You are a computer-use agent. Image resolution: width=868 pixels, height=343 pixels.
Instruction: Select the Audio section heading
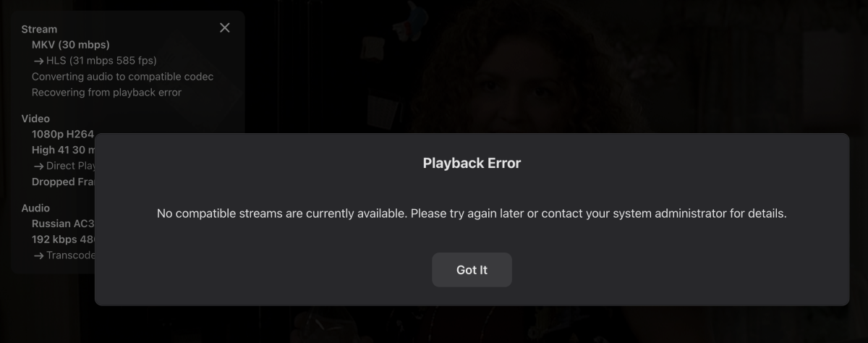coord(35,208)
